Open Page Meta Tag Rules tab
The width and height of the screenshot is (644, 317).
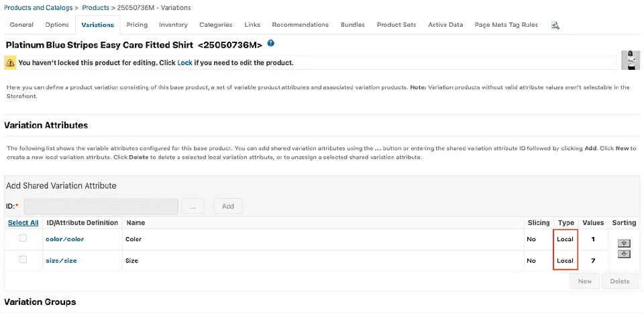506,25
